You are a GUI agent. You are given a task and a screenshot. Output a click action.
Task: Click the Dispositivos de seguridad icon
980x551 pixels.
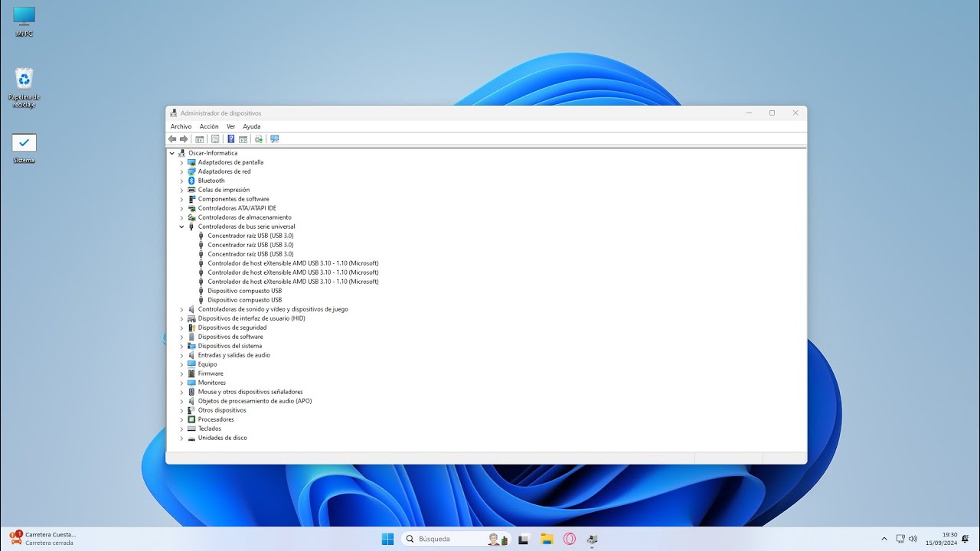pyautogui.click(x=191, y=328)
